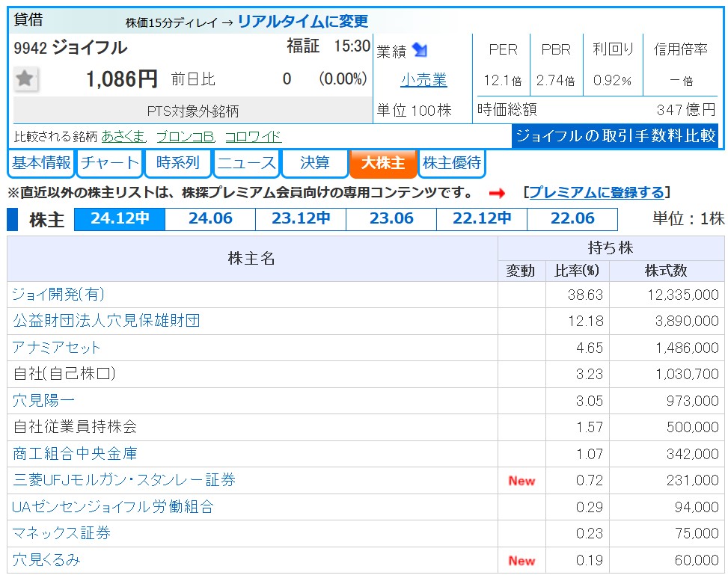Click 自社(自己株口) row name
The image size is (728, 581).
coord(64,374)
